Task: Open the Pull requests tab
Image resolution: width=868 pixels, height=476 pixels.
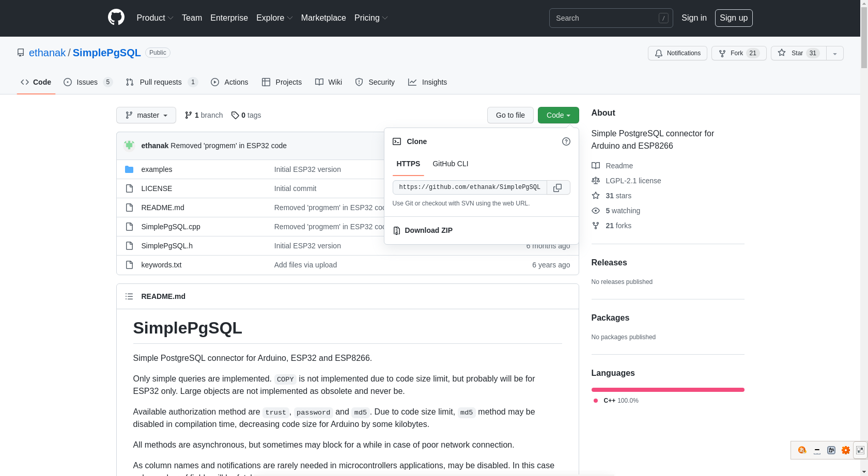Action: click(162, 82)
